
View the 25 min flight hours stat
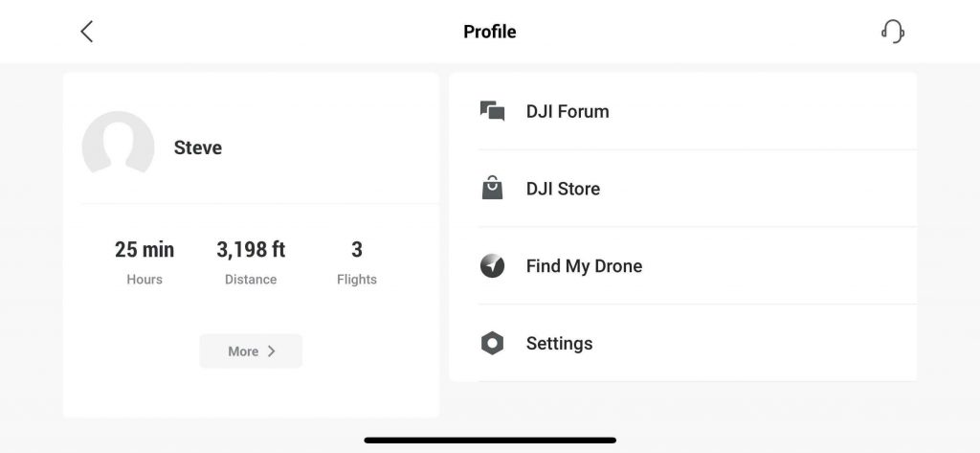tap(145, 250)
